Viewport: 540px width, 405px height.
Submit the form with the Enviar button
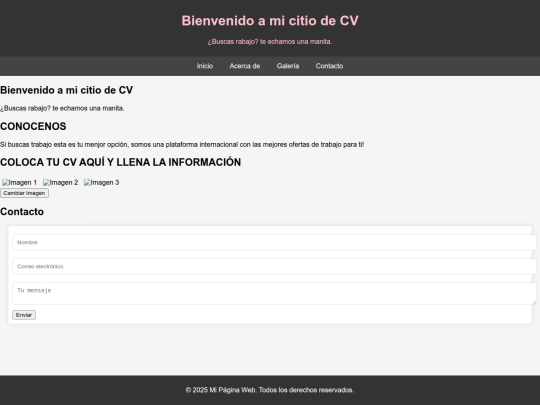point(24,315)
